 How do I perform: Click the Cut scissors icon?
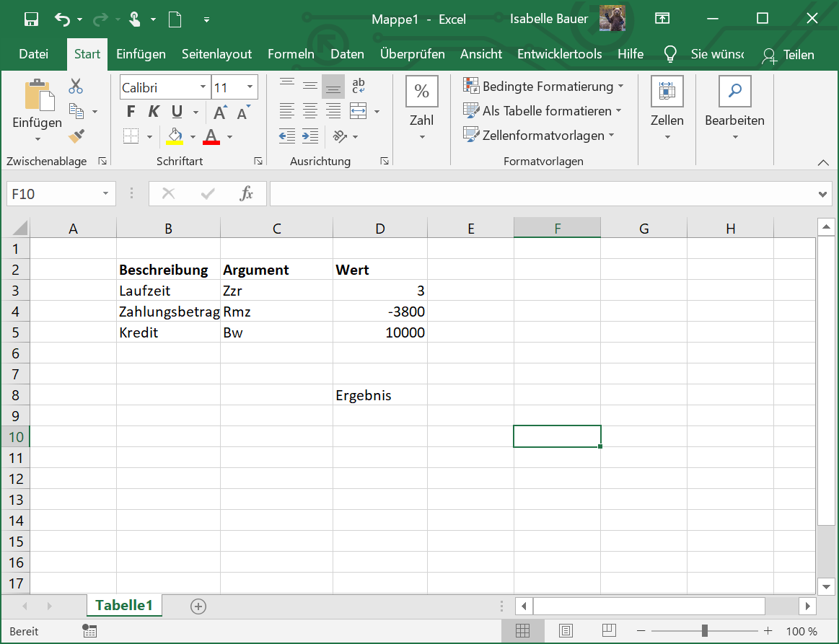tap(76, 87)
